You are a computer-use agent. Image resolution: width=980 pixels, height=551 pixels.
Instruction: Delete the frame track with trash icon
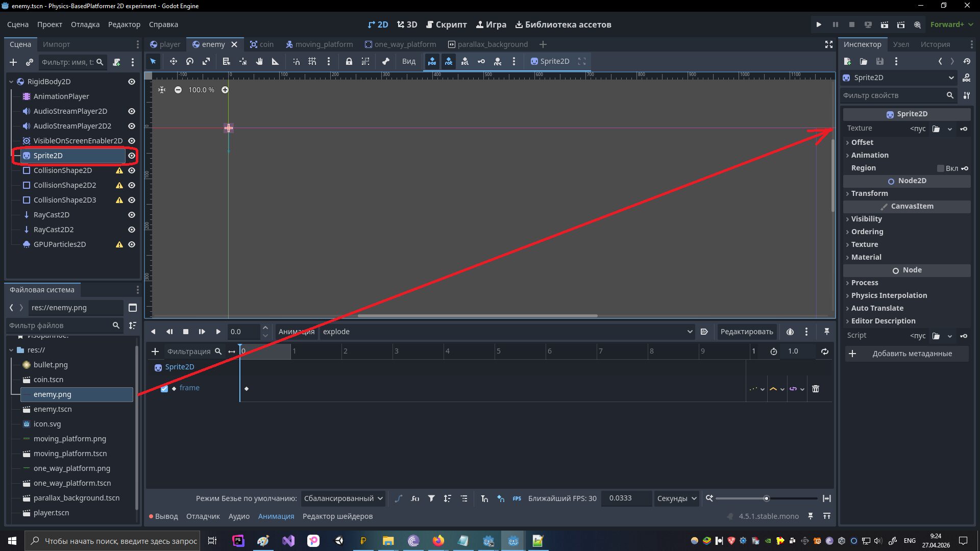[816, 389]
